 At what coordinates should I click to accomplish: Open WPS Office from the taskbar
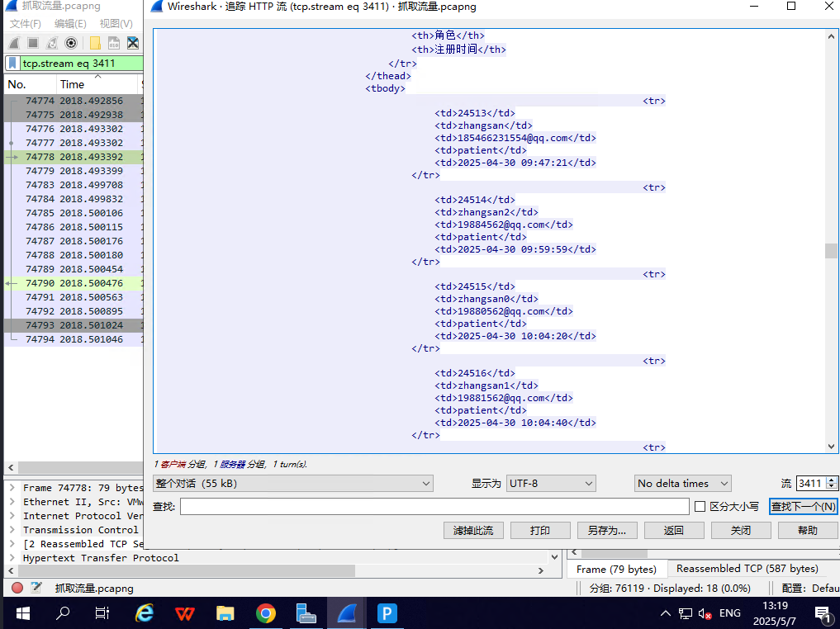pyautogui.click(x=185, y=613)
